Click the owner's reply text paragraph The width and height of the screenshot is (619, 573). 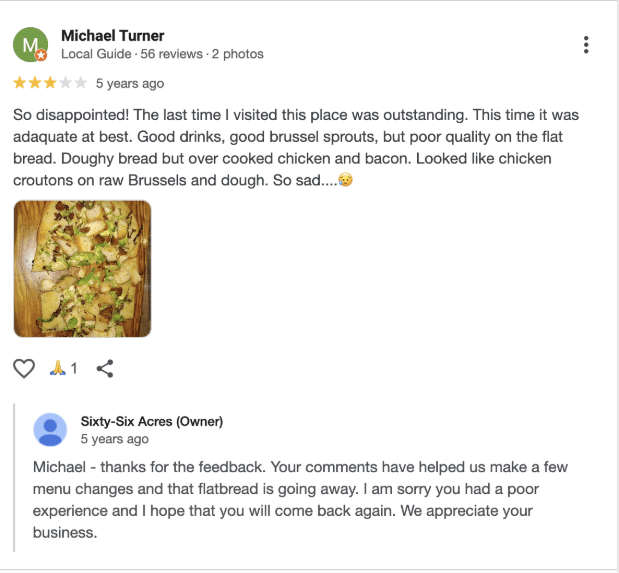[x=300, y=500]
